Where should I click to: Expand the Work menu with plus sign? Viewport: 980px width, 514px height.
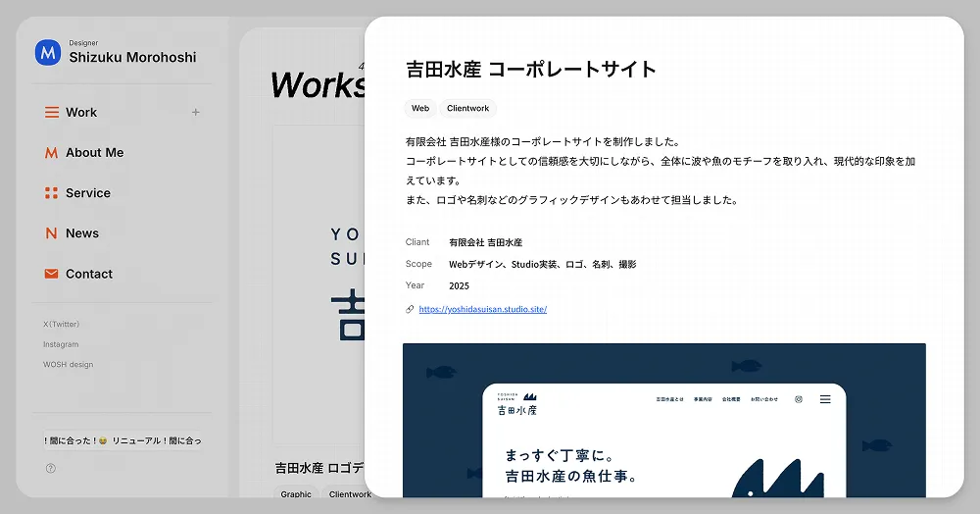tap(195, 113)
